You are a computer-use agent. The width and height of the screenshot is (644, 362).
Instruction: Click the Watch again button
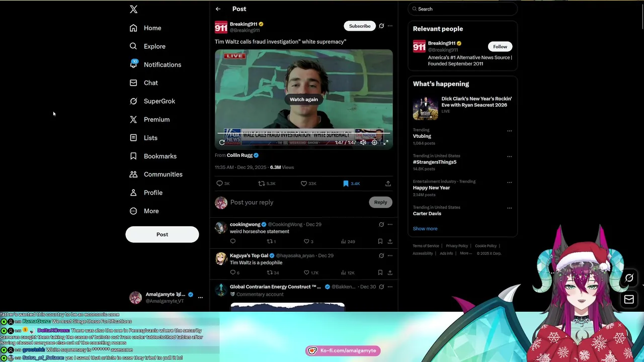304,100
